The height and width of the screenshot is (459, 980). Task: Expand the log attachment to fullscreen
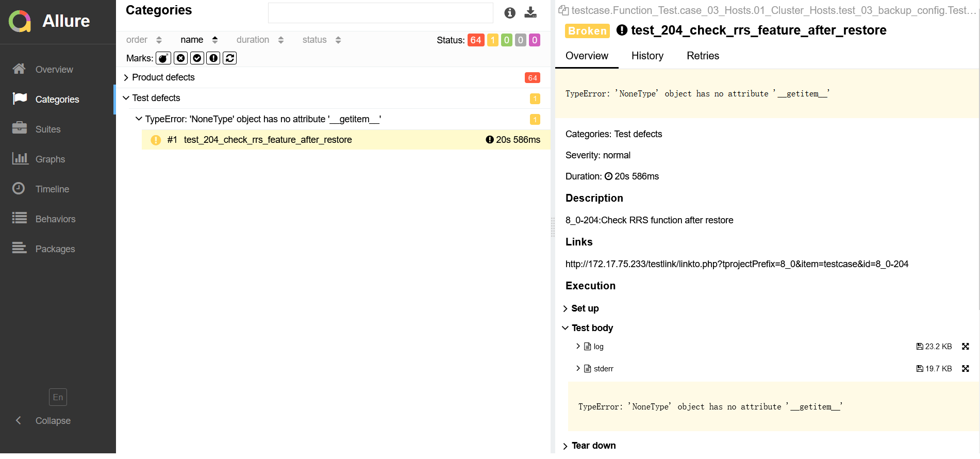(965, 347)
